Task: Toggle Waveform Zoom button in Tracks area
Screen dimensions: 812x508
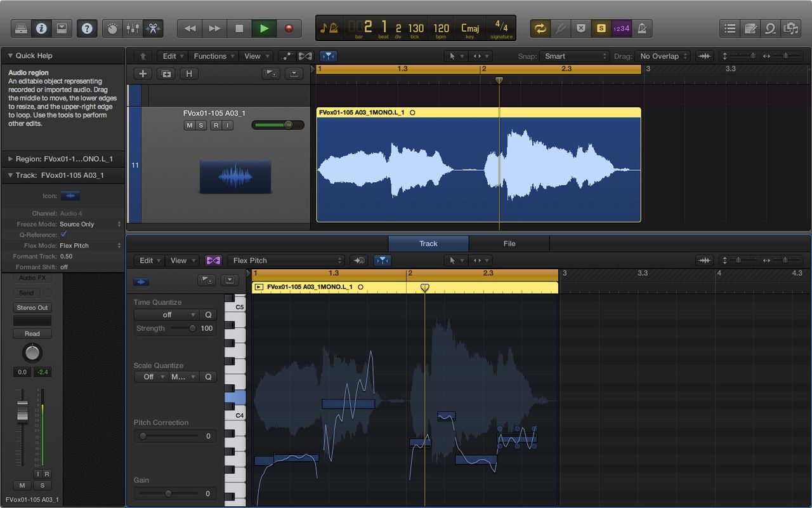Action: point(705,56)
